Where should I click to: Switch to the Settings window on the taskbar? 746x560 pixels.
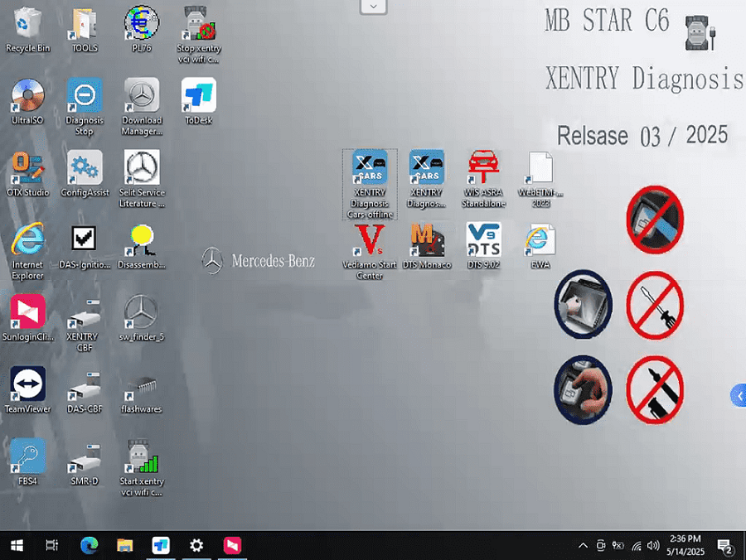(x=196, y=546)
